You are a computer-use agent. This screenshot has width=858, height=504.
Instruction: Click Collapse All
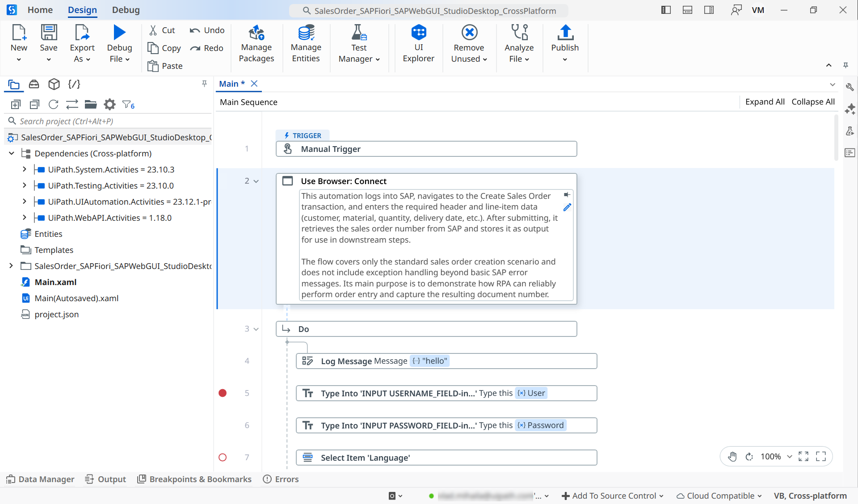(x=813, y=102)
